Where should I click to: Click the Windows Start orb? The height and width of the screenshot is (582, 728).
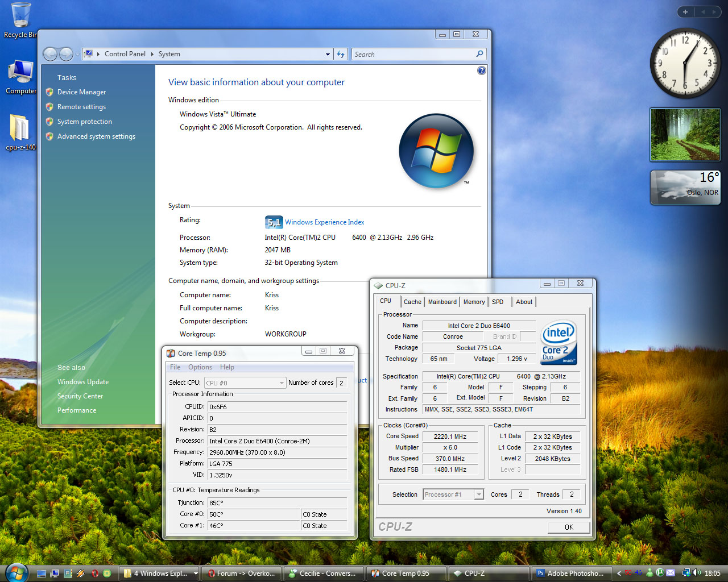tap(16, 573)
